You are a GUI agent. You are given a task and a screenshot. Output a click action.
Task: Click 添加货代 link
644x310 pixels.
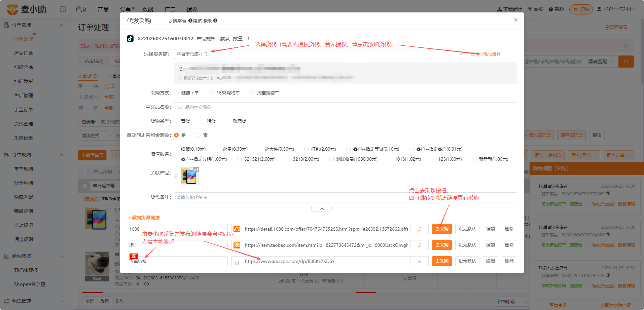point(490,54)
